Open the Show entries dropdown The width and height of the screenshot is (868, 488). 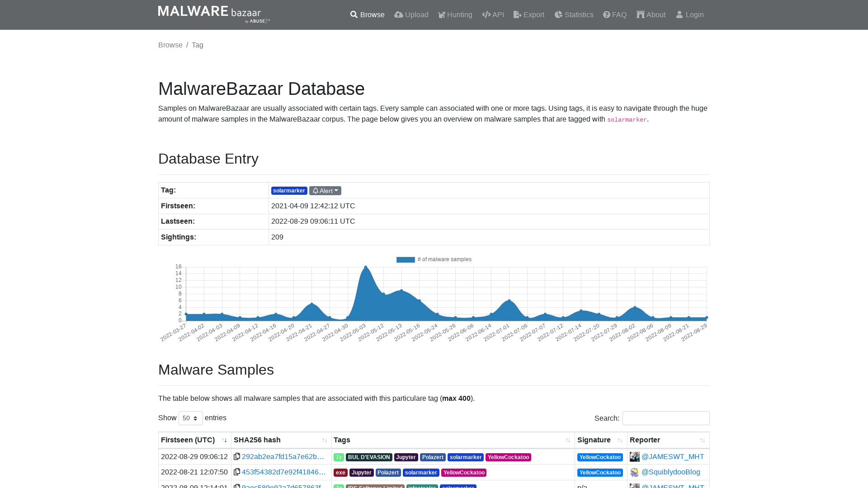(190, 418)
